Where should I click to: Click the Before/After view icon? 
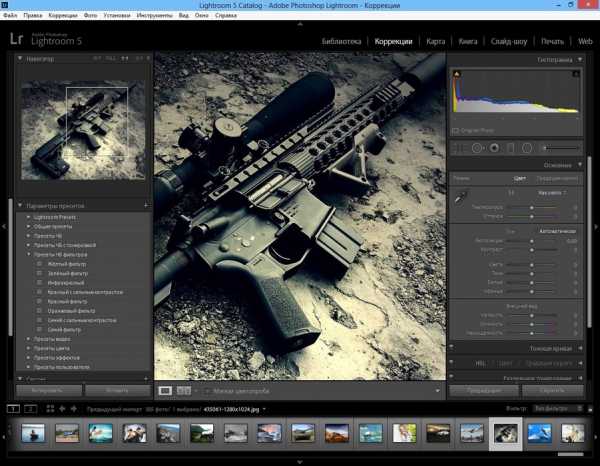(183, 391)
